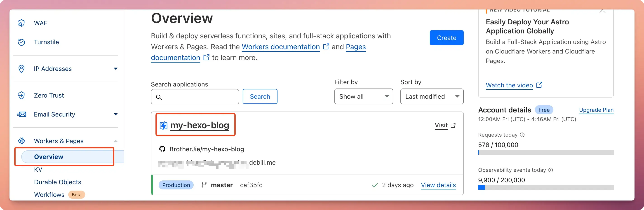Screen dimensions: 644x210
Task: Click the Observability events usage bar
Action: pos(546,187)
